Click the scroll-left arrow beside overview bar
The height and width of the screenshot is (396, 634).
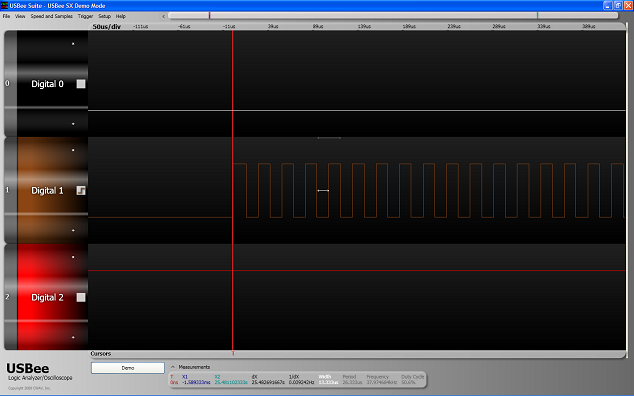pos(163,16)
